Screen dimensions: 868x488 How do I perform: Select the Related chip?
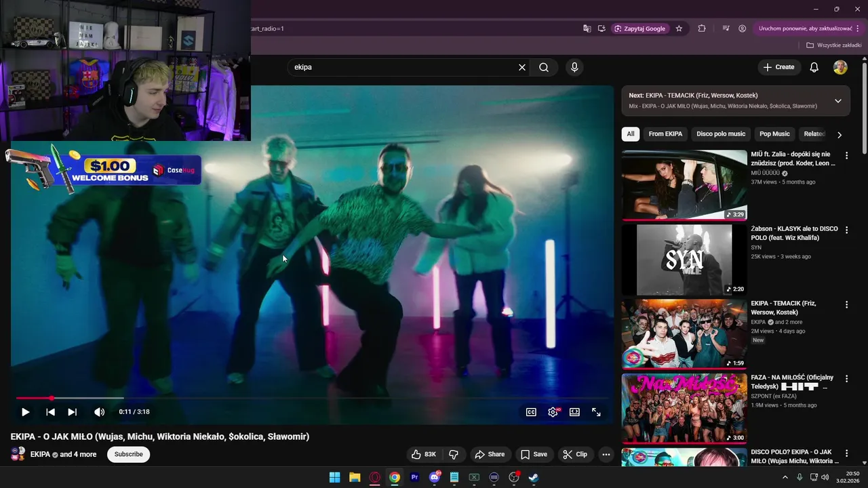814,134
